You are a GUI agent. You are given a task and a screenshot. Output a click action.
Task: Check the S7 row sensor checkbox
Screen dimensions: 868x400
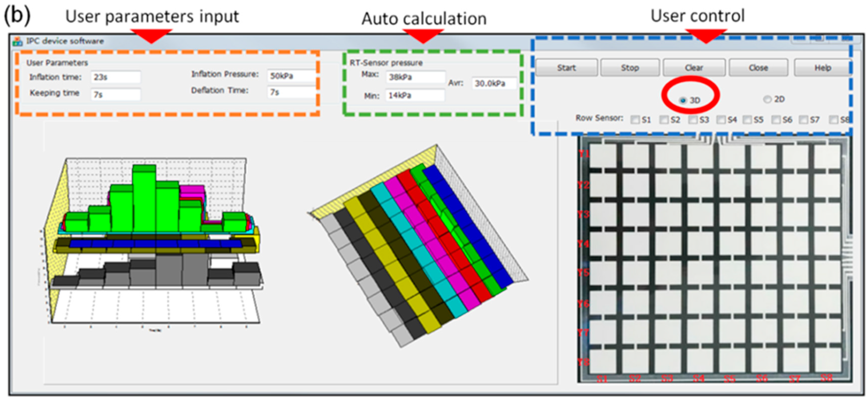tap(803, 120)
